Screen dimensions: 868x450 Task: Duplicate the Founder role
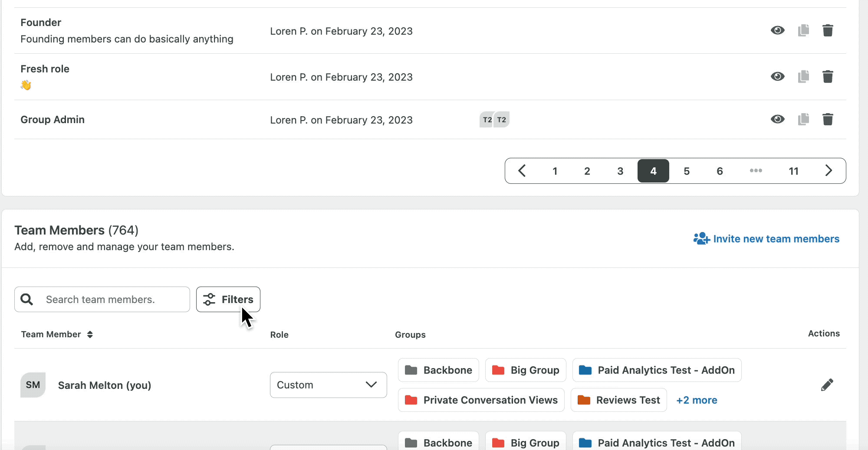pyautogui.click(x=803, y=30)
